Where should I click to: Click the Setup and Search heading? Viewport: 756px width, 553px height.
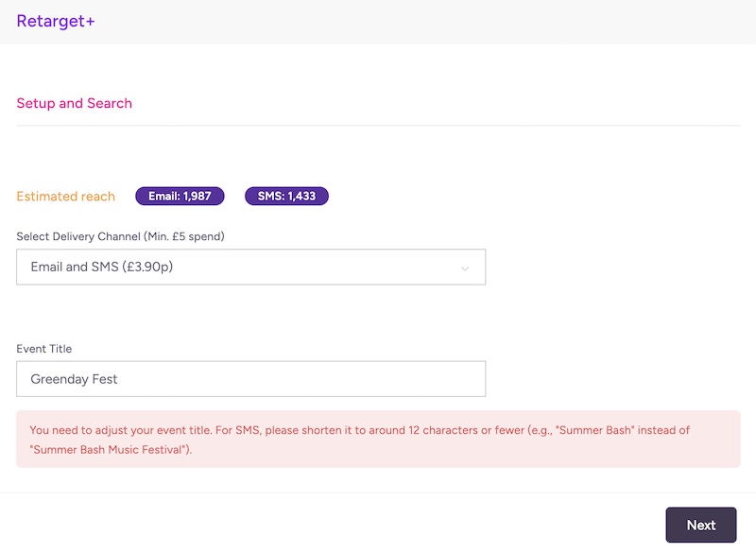point(74,103)
